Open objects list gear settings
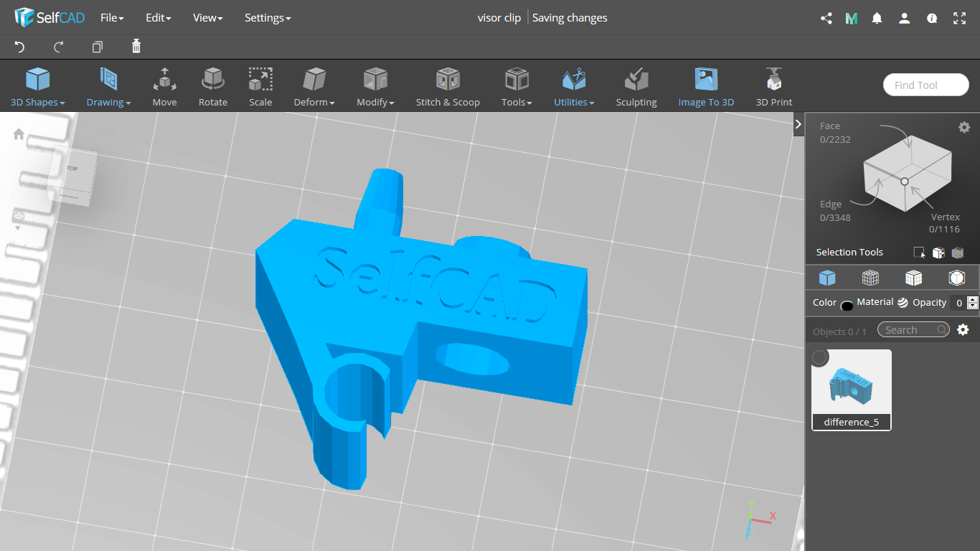 [963, 330]
